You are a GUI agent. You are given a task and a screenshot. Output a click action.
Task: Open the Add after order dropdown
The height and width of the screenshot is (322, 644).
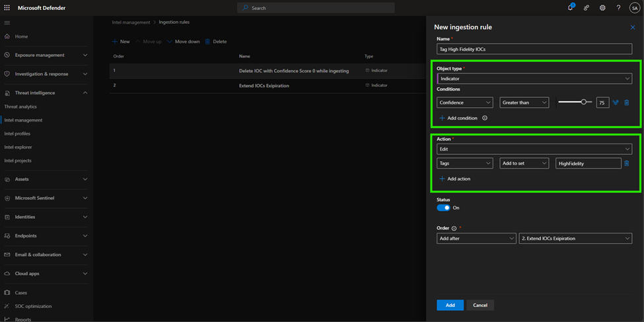[476, 239]
